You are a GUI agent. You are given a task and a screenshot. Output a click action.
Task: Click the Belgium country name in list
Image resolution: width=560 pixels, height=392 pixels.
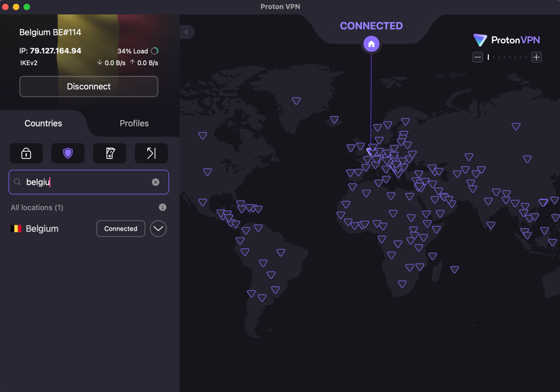click(x=42, y=229)
